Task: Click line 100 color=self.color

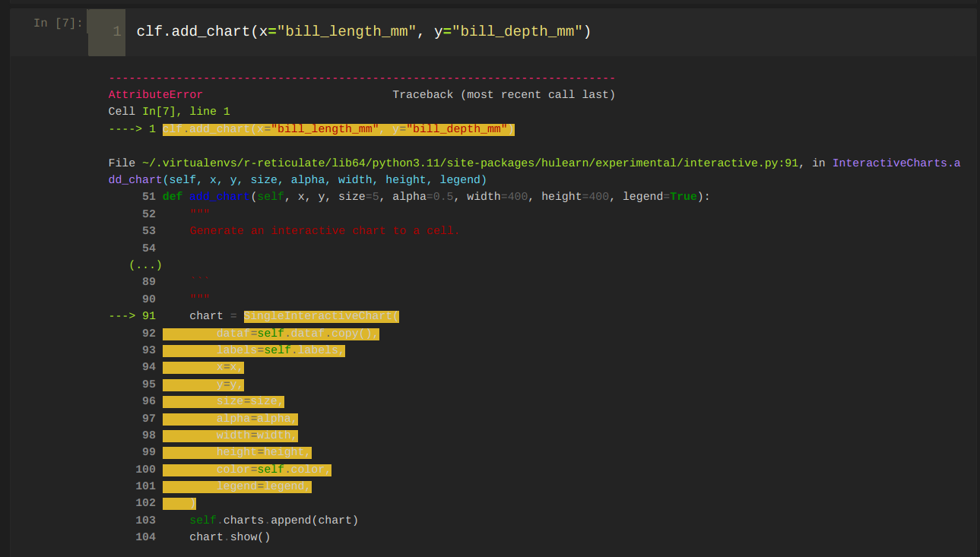Action: coord(274,470)
